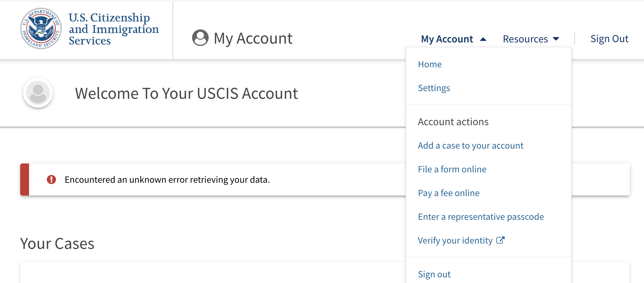Open Settings from the dropdown menu
This screenshot has height=283, width=644.
(434, 88)
